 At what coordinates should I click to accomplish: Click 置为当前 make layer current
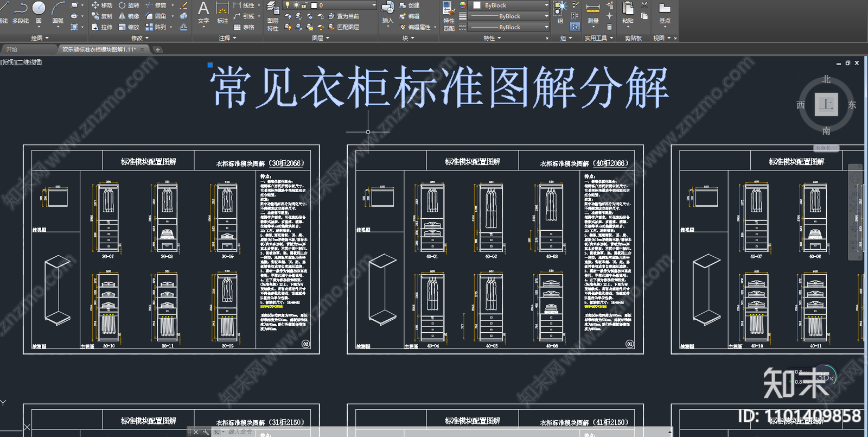343,16
